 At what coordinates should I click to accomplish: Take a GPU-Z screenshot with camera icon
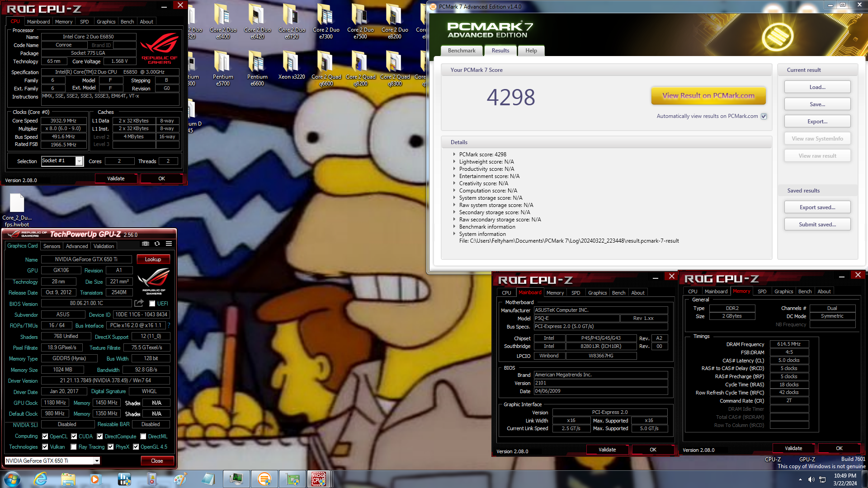(x=145, y=244)
